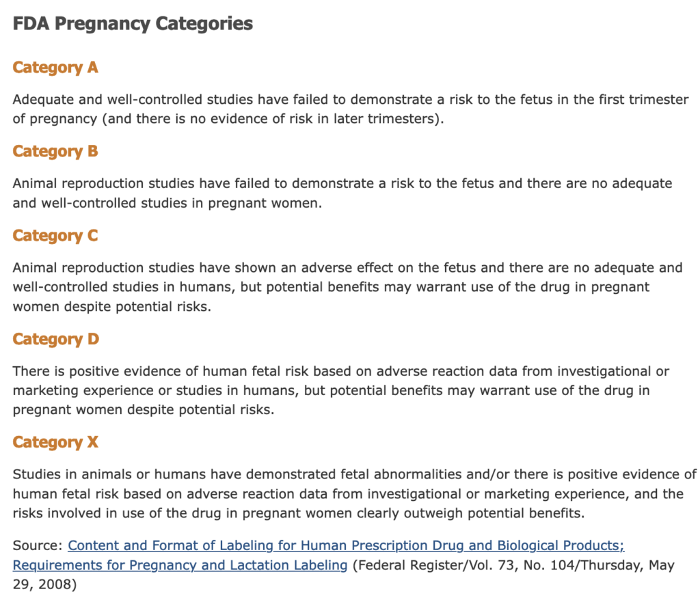Click the FDA Pregnancy Categories main heading

[x=133, y=24]
